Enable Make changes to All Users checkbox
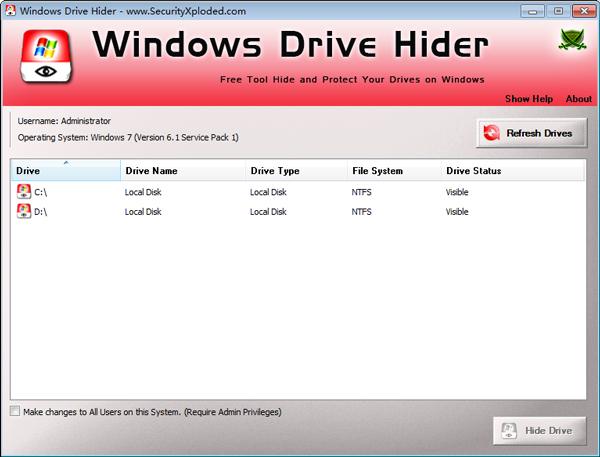 coord(15,411)
